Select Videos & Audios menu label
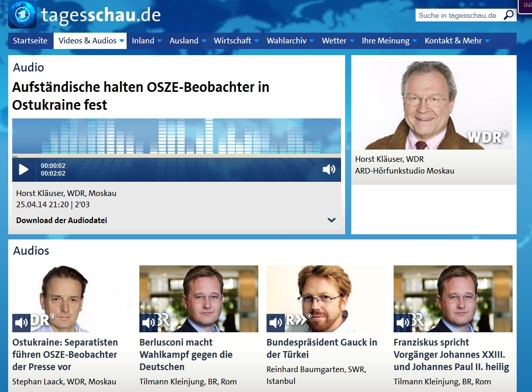The height and width of the screenshot is (392, 532). pos(87,41)
